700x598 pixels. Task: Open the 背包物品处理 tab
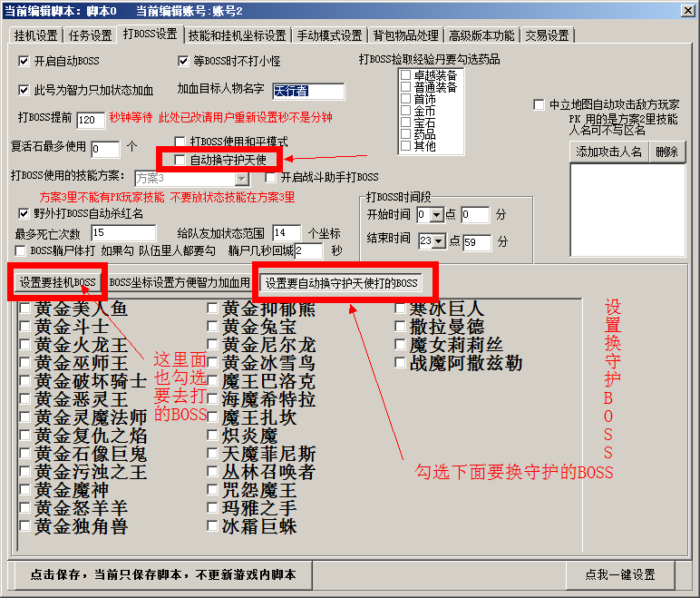point(404,35)
